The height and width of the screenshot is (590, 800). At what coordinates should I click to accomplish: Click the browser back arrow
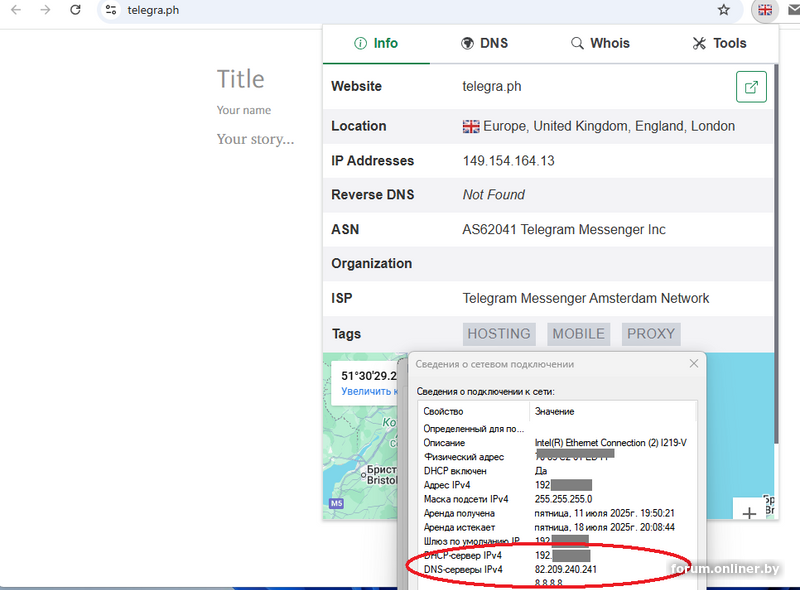point(15,10)
